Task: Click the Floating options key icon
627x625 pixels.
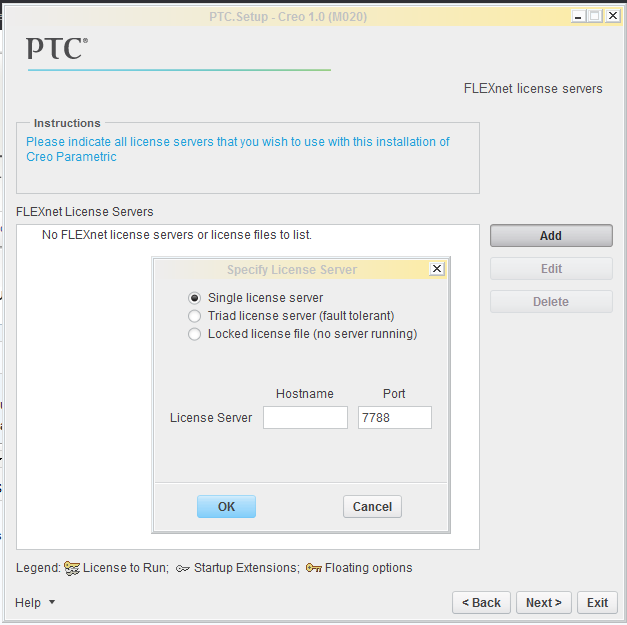Action: click(314, 568)
